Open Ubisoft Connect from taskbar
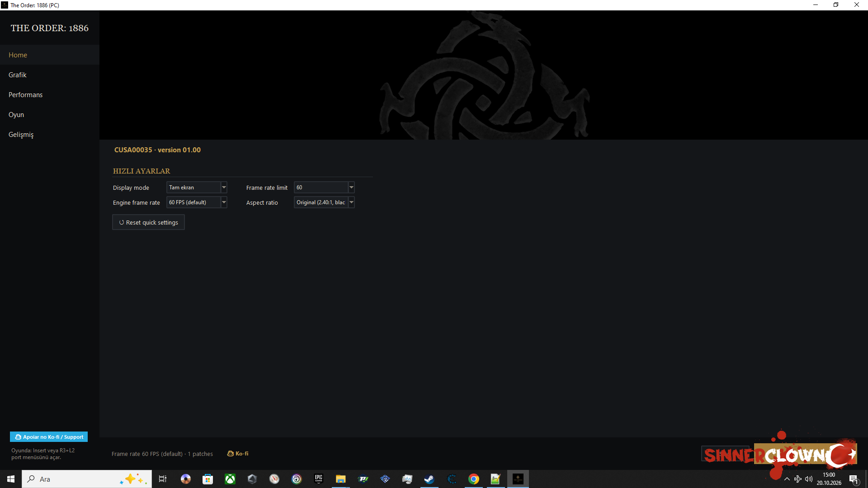 coord(297,479)
